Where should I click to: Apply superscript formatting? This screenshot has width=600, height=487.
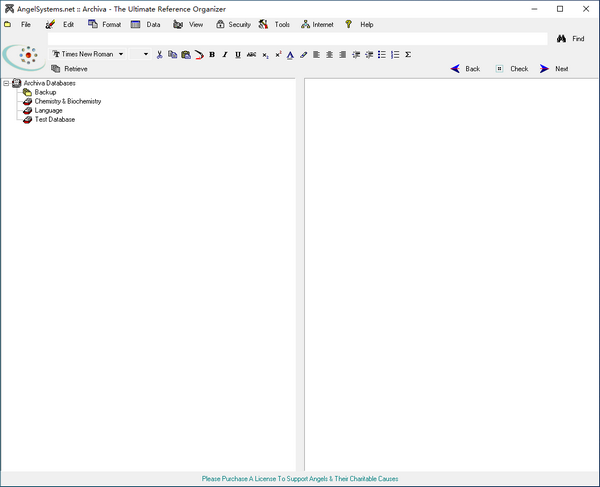[x=278, y=54]
